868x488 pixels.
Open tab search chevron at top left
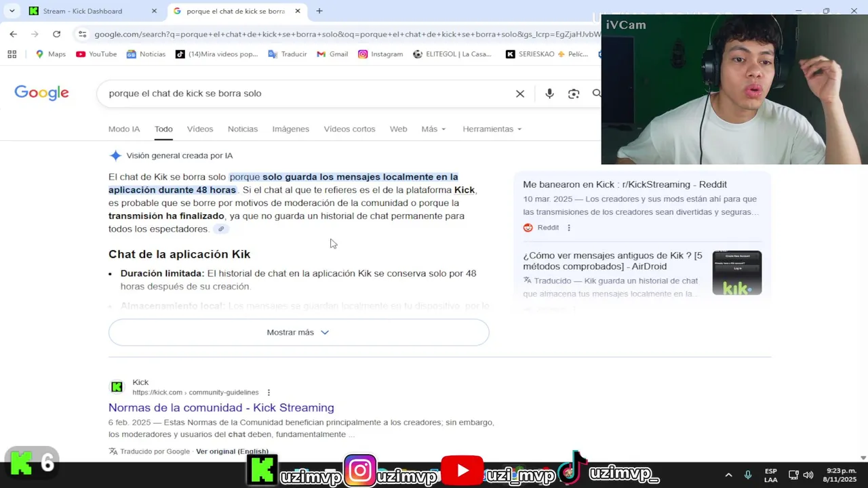pyautogui.click(x=12, y=11)
